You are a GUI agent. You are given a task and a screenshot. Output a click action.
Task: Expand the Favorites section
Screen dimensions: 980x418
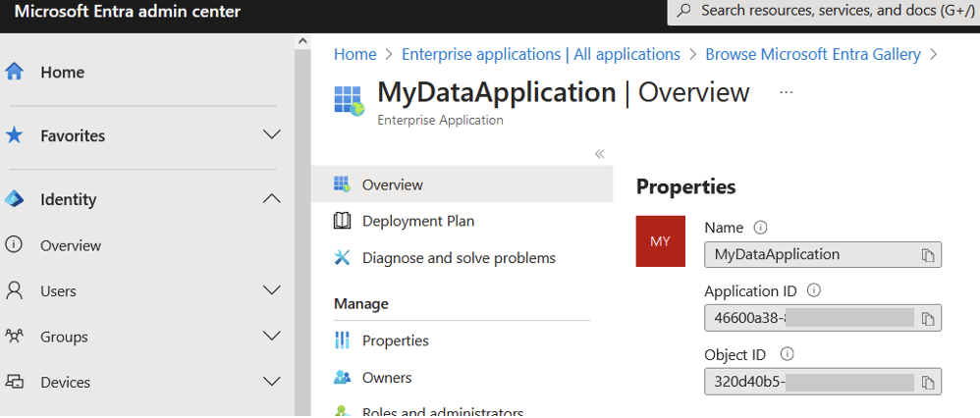point(271,135)
